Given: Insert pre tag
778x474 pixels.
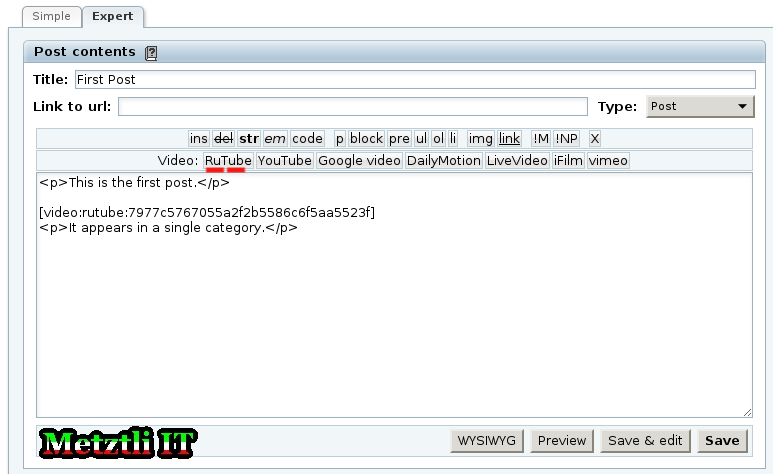Looking at the screenshot, I should (x=399, y=138).
